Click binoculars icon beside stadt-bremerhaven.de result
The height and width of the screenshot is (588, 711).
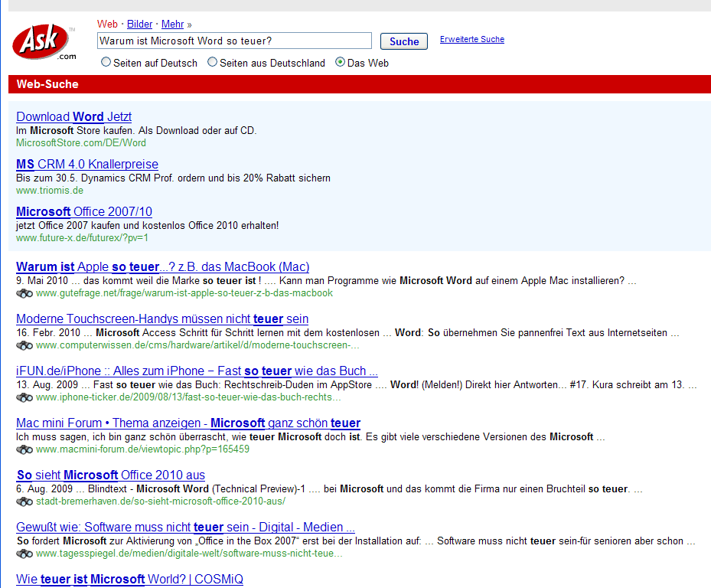(x=24, y=501)
